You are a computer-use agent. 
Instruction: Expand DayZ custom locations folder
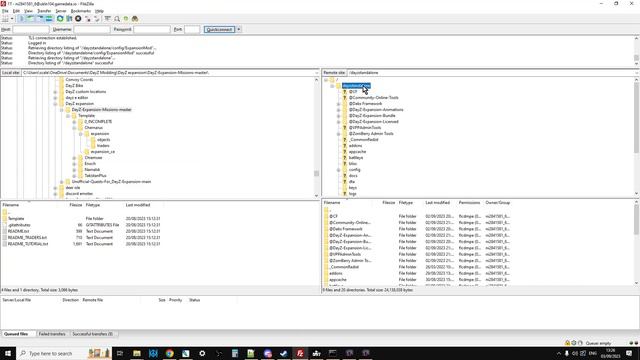click(x=55, y=92)
